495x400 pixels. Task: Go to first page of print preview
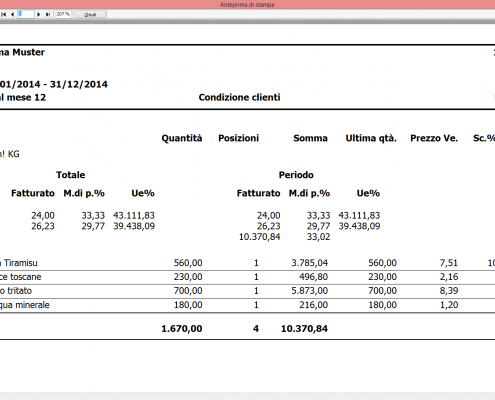tap(4, 14)
